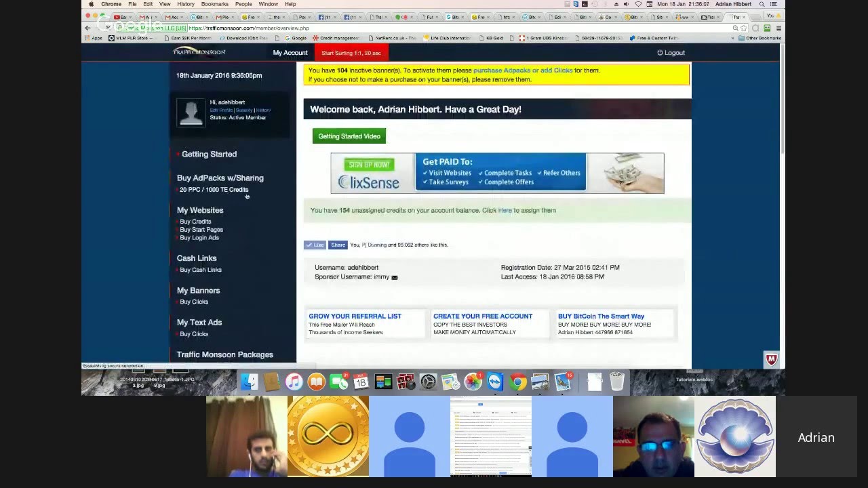Screen dimensions: 868x488
Task: Click Edit Profile link under username
Action: click(221, 110)
